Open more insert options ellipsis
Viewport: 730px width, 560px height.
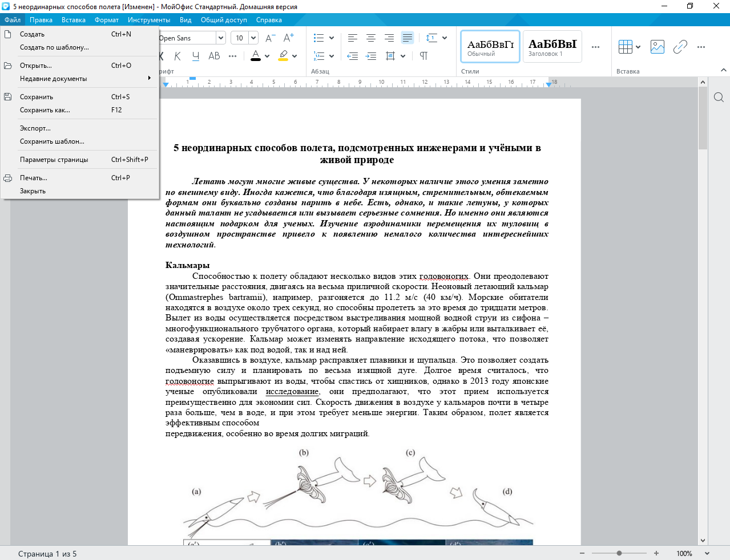tap(701, 47)
